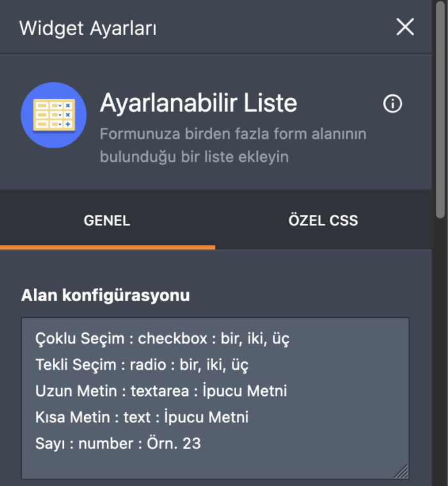Close the Widget Ayarları panel
Viewport: 448px width, 486px height.
405,27
